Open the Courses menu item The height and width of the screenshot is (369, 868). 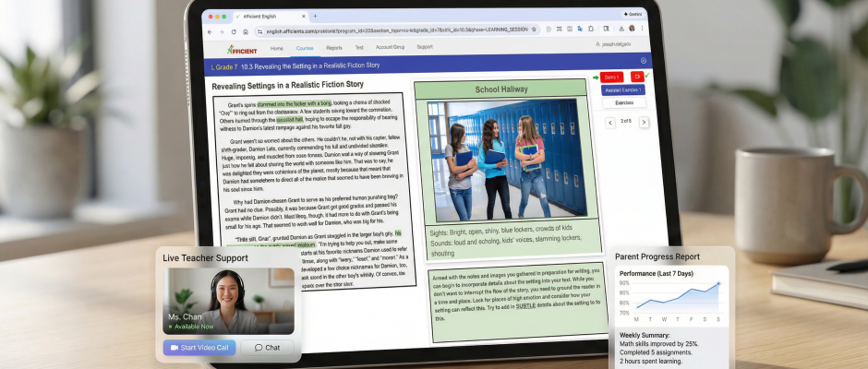point(304,47)
